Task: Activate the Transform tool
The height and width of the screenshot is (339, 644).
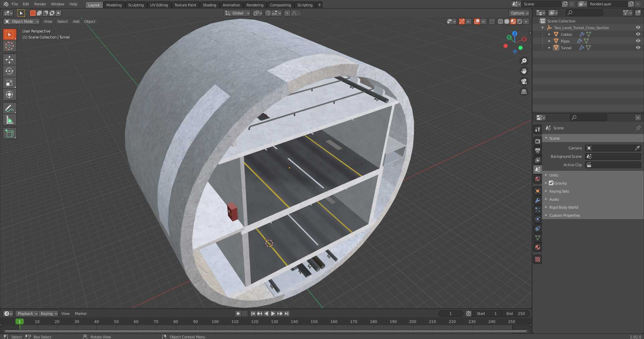Action: click(9, 94)
